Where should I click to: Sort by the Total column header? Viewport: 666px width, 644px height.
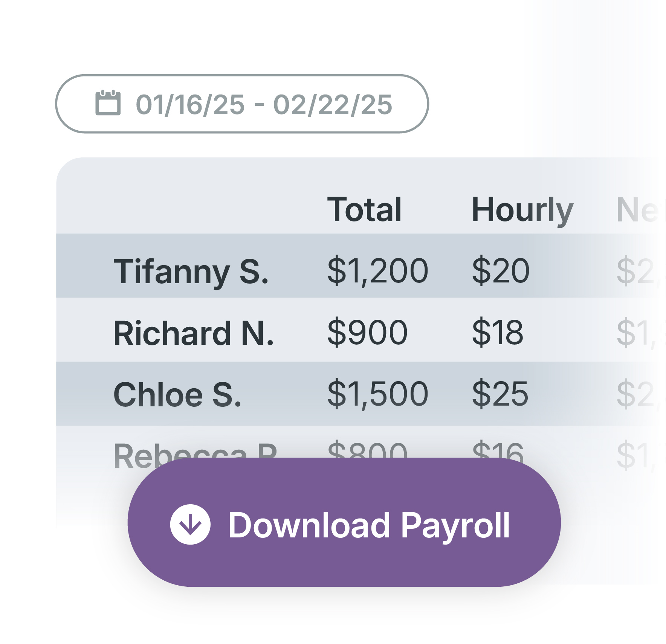(x=364, y=210)
